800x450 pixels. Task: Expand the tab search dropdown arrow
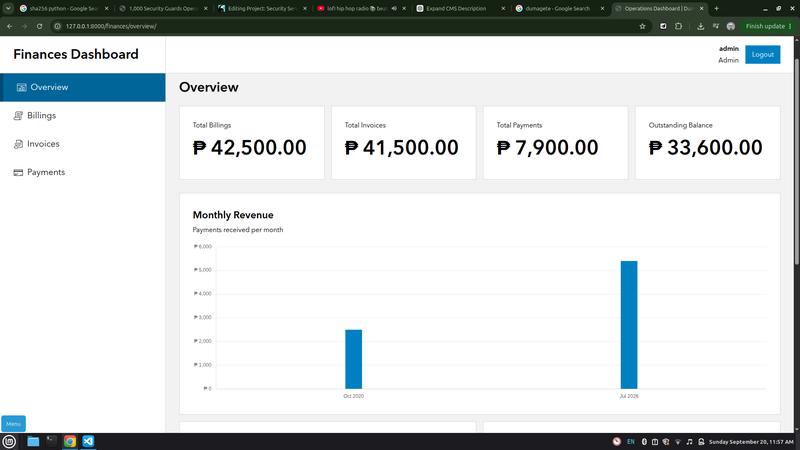coord(8,8)
